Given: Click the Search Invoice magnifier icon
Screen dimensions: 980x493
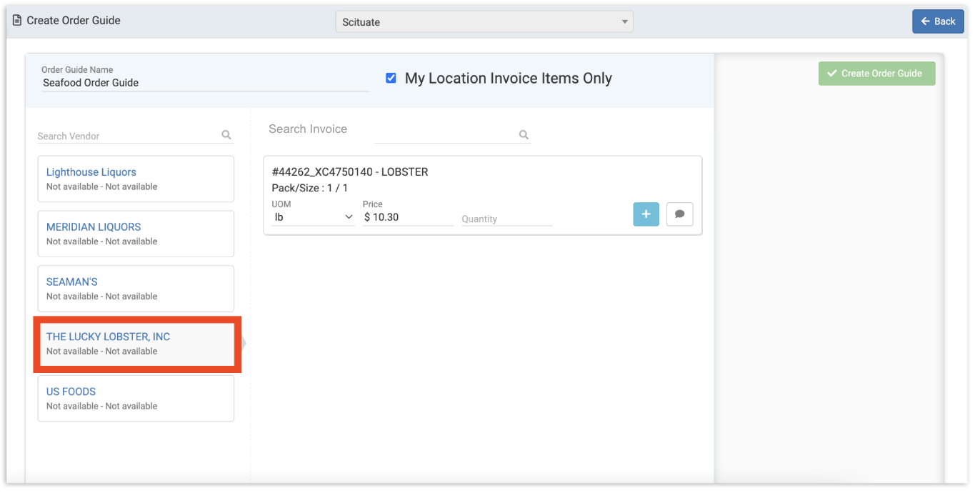Looking at the screenshot, I should (524, 135).
